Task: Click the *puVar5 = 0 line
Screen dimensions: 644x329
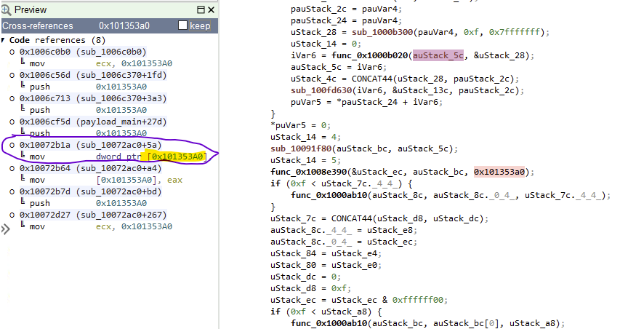Action: click(x=301, y=125)
